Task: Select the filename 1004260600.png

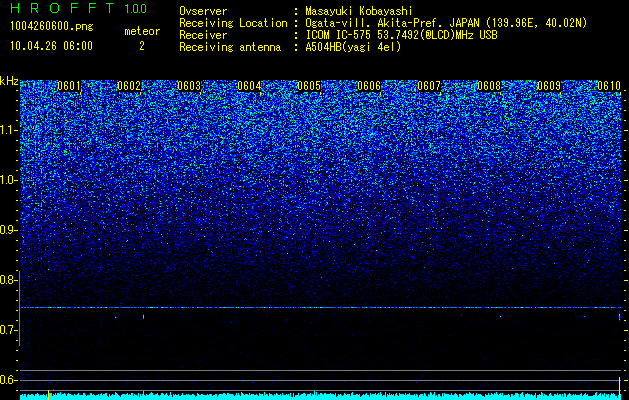Action: point(52,27)
